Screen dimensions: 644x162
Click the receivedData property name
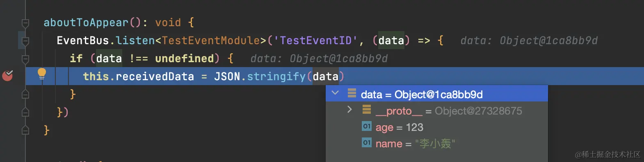[x=155, y=76]
